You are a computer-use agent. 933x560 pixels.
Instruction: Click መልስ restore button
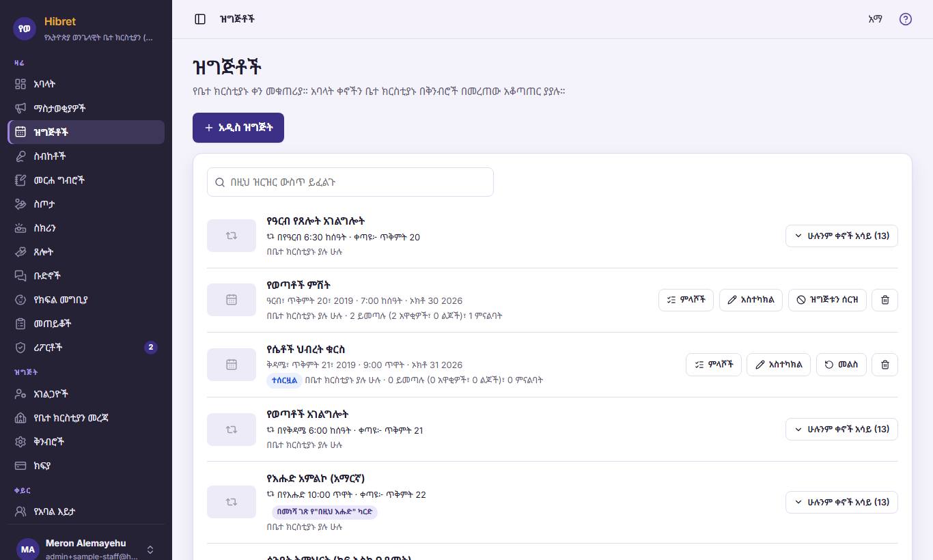pos(841,365)
